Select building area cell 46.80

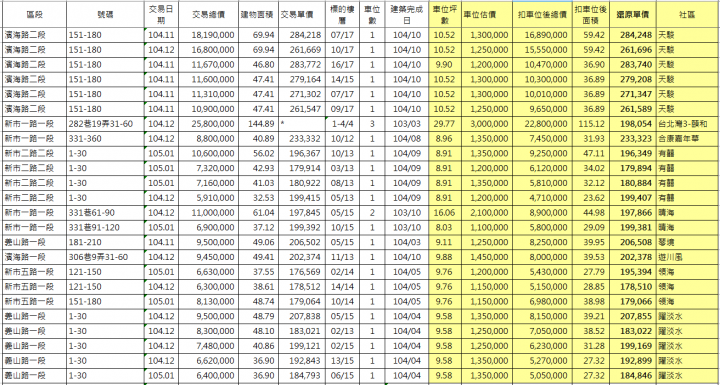[258, 64]
